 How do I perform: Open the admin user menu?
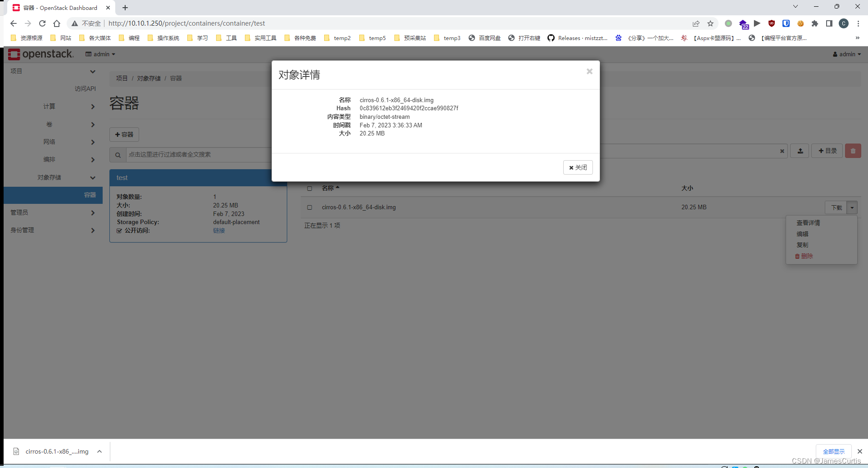[x=847, y=54]
